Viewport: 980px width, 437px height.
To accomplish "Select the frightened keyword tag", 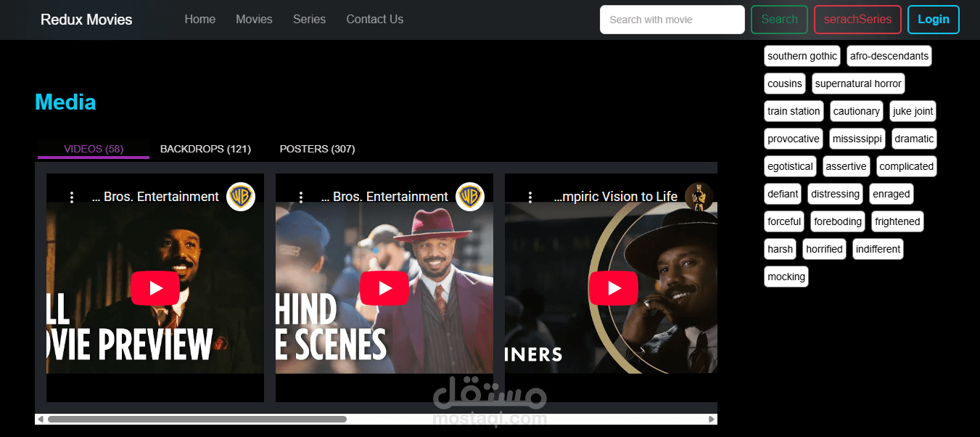I will (898, 221).
